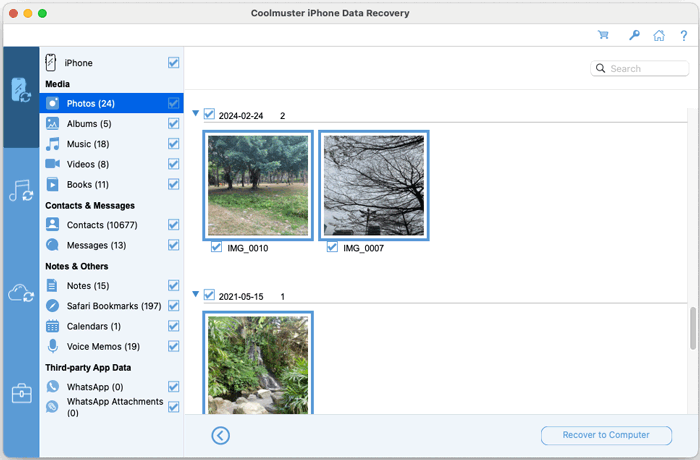Click the Contacts person icon
The height and width of the screenshot is (460, 700).
pos(52,224)
